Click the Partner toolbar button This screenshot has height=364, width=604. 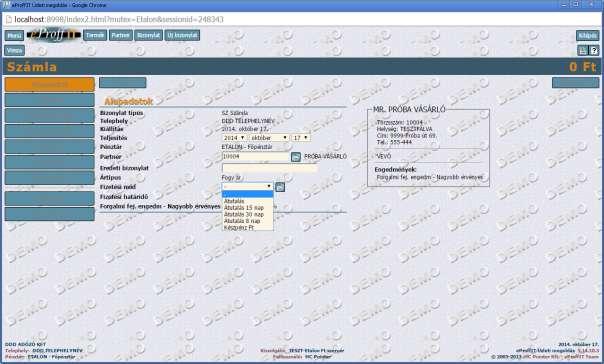click(x=121, y=35)
